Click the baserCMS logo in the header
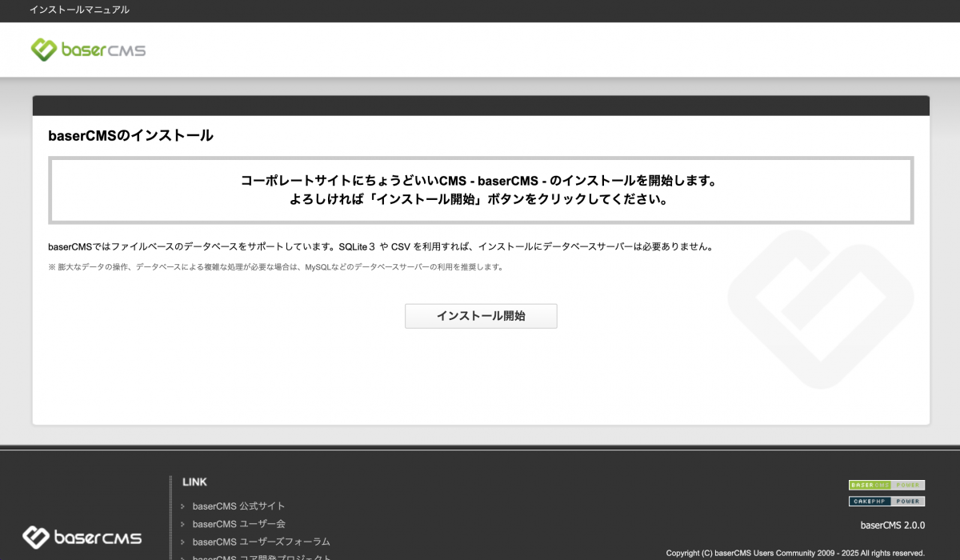The width and height of the screenshot is (960, 560). (x=88, y=50)
